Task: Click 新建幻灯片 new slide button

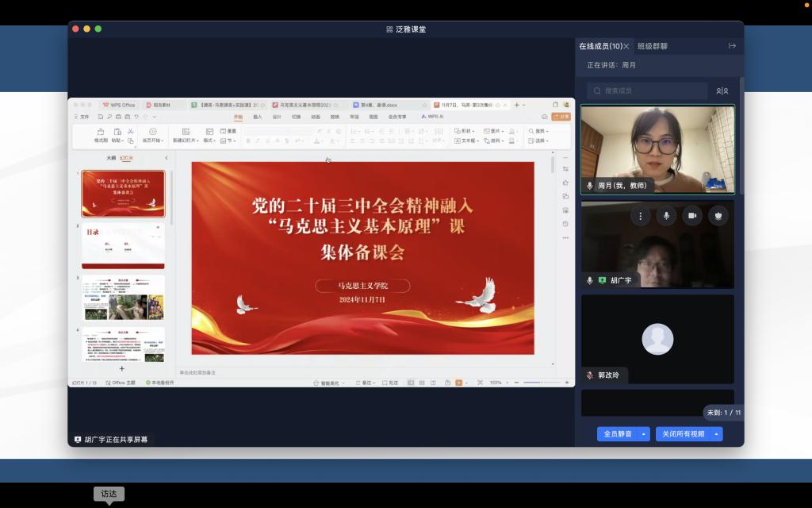Action: 186,135
